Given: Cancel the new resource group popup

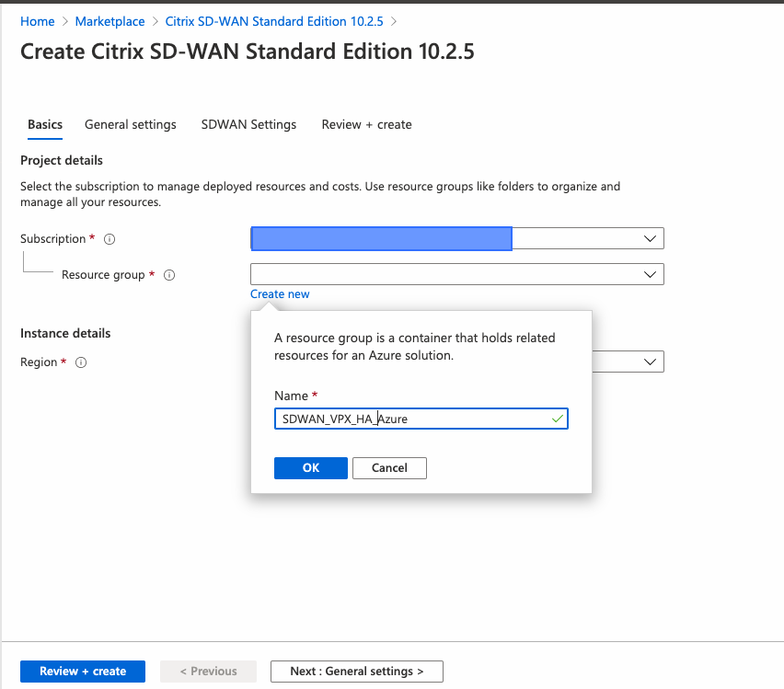Looking at the screenshot, I should 389,468.
